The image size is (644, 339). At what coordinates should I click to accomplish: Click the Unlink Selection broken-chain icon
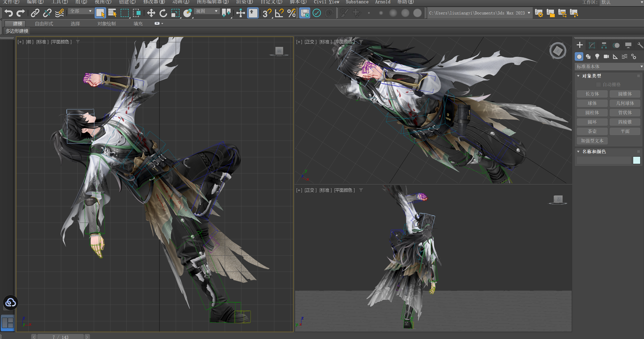coord(47,13)
